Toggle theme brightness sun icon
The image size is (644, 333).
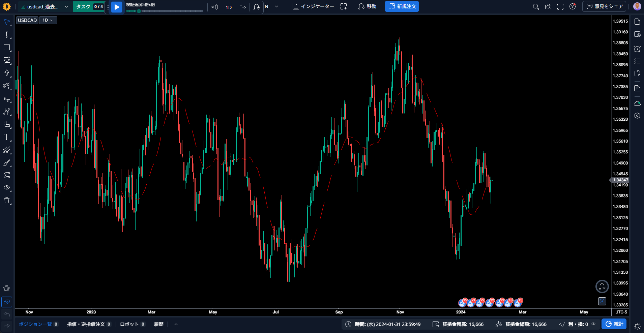[x=637, y=326]
